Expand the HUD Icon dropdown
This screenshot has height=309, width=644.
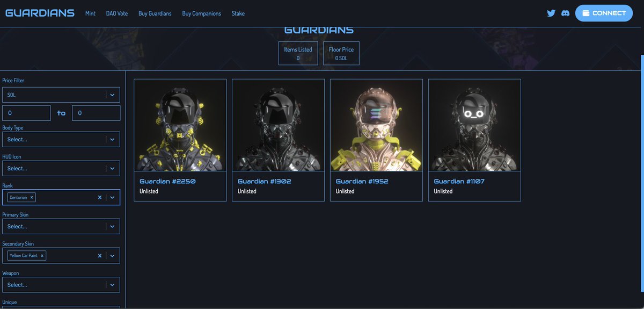click(x=61, y=168)
